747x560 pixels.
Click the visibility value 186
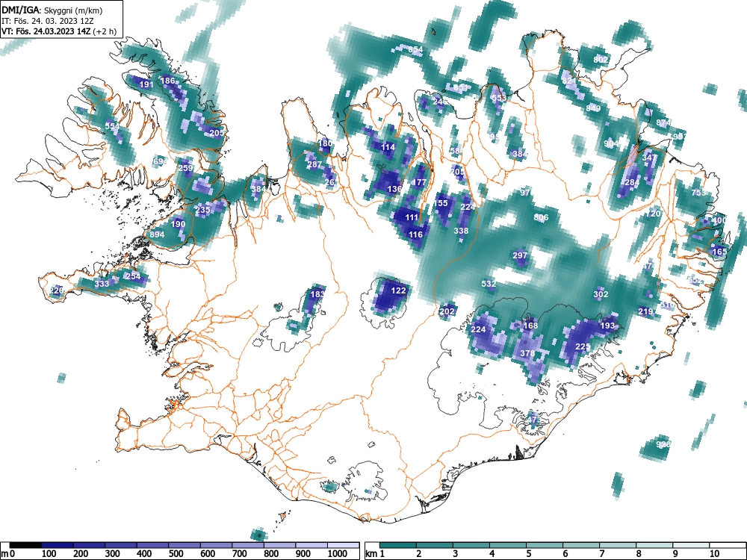pyautogui.click(x=167, y=81)
